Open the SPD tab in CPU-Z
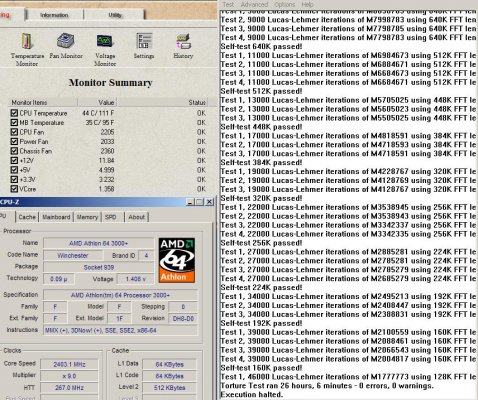The height and width of the screenshot is (400, 478). click(111, 217)
